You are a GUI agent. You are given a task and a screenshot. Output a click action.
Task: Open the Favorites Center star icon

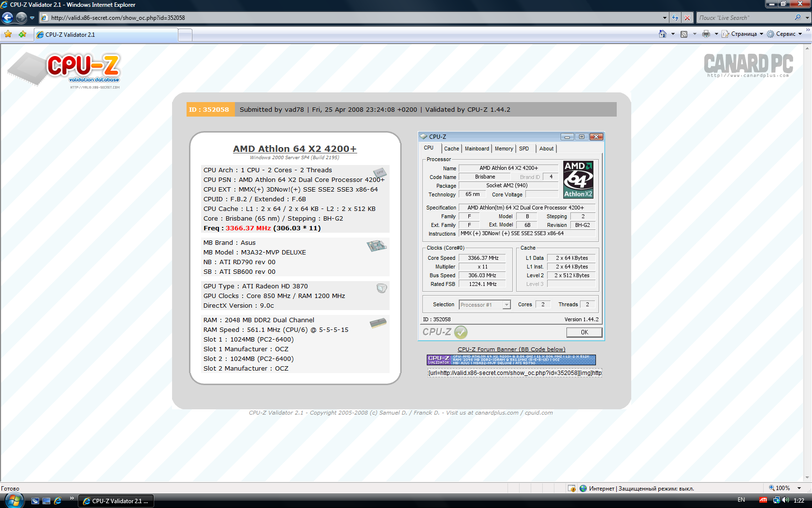[8, 34]
